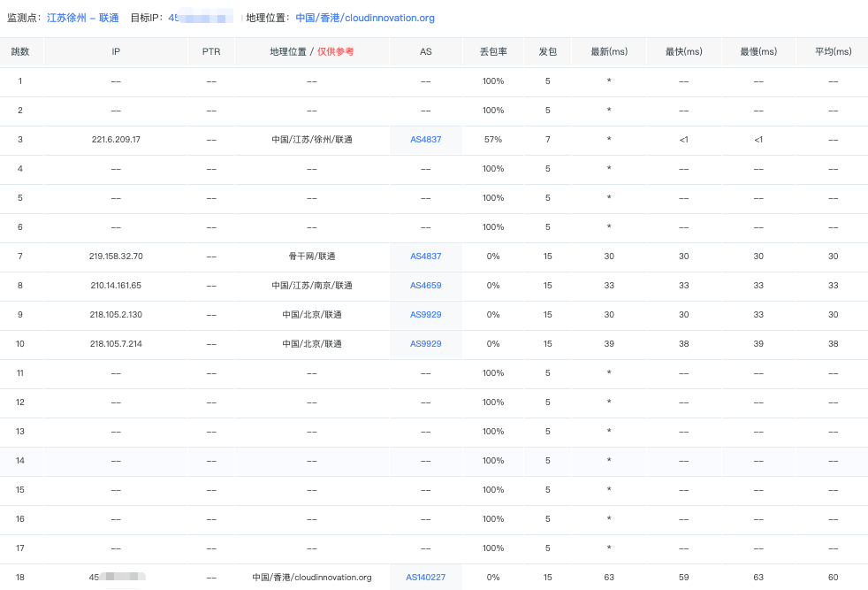Select the IP address 221.6.209.17 cell
868x590 pixels.
click(x=116, y=140)
